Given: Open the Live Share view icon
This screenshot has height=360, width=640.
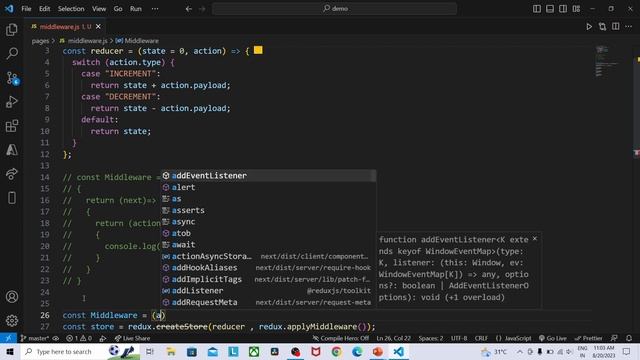Looking at the screenshot, I should pos(12,174).
